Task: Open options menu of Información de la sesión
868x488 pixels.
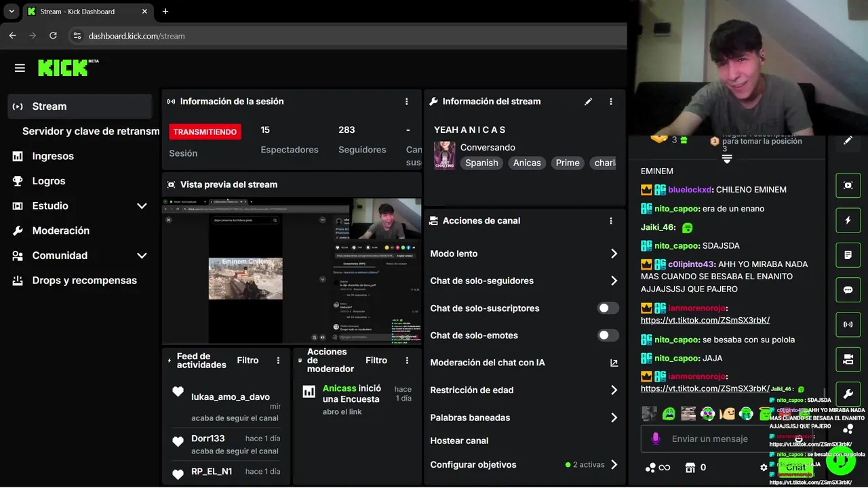Action: click(x=407, y=102)
